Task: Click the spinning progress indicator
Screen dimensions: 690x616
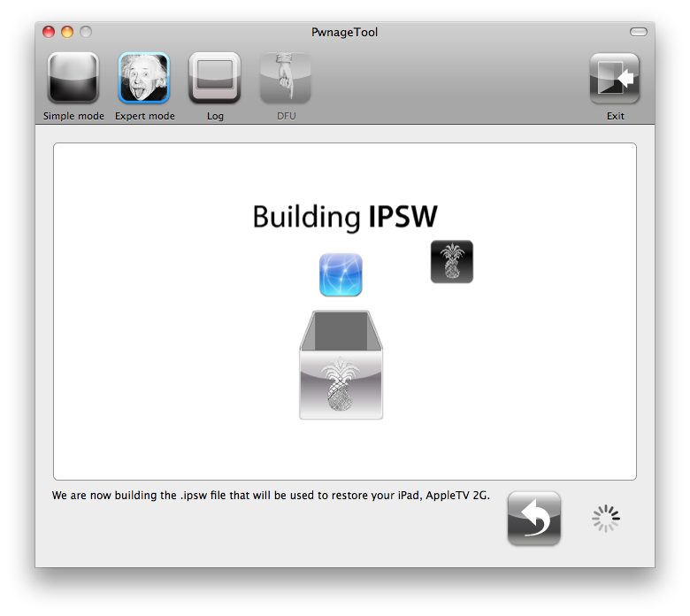Action: (x=606, y=519)
